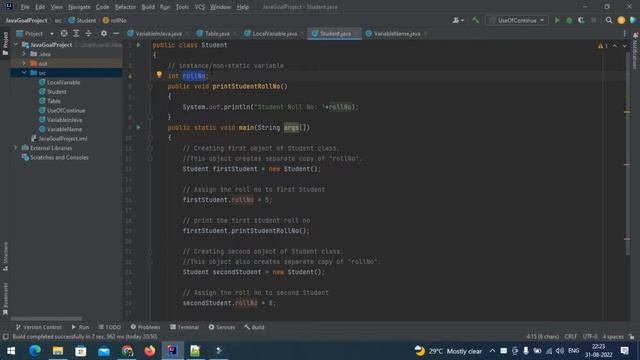The height and width of the screenshot is (360, 640).
Task: Open the Project view dropdown arrow
Action: 52,33
